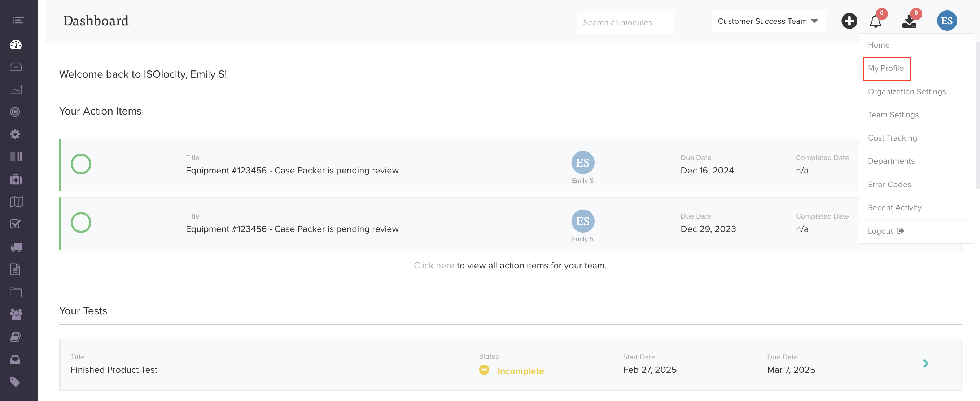Viewport: 980px width, 401px height.
Task: Click the notifications bell icon
Action: [x=875, y=22]
